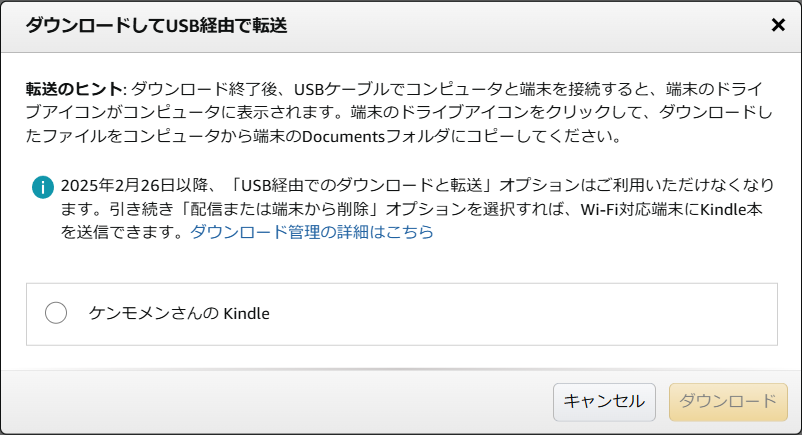Click the Kindle本 text in the notice

pyautogui.click(x=731, y=208)
